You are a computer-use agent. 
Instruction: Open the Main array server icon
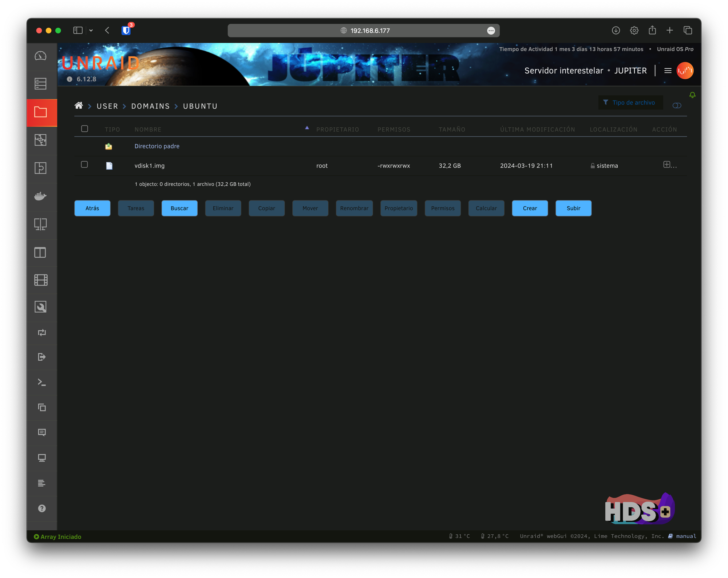point(40,84)
